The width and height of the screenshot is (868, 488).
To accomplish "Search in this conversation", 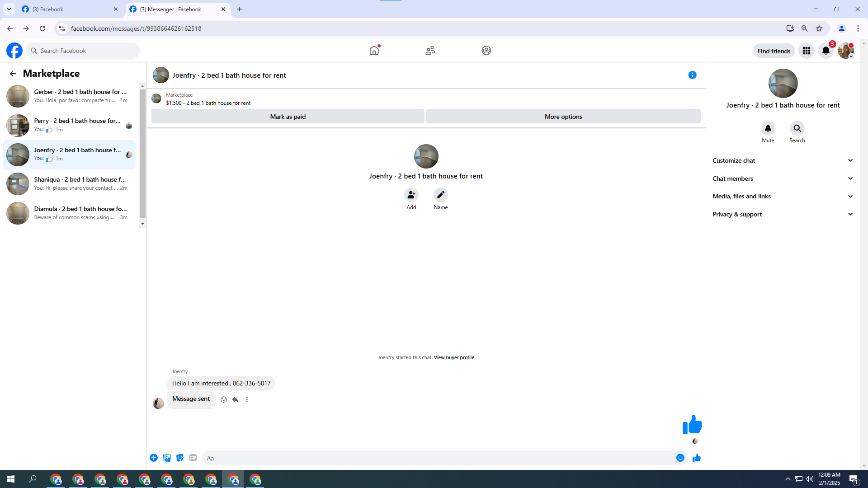I will click(797, 128).
